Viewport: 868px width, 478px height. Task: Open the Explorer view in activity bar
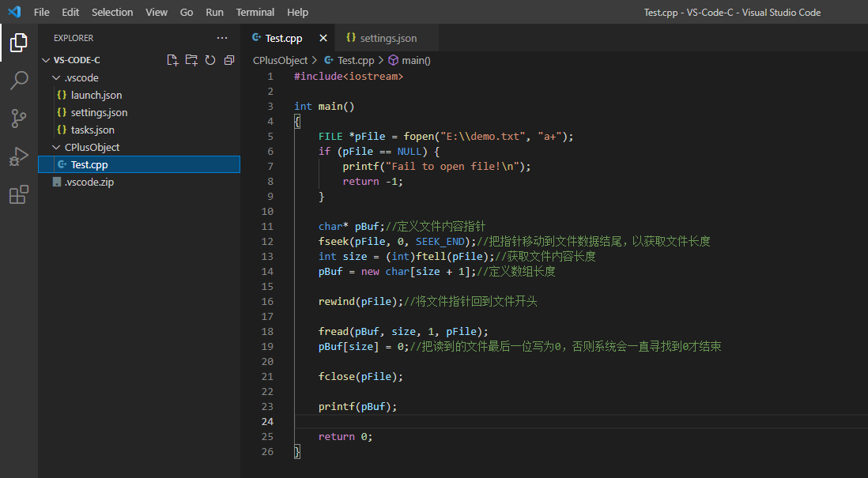point(19,43)
